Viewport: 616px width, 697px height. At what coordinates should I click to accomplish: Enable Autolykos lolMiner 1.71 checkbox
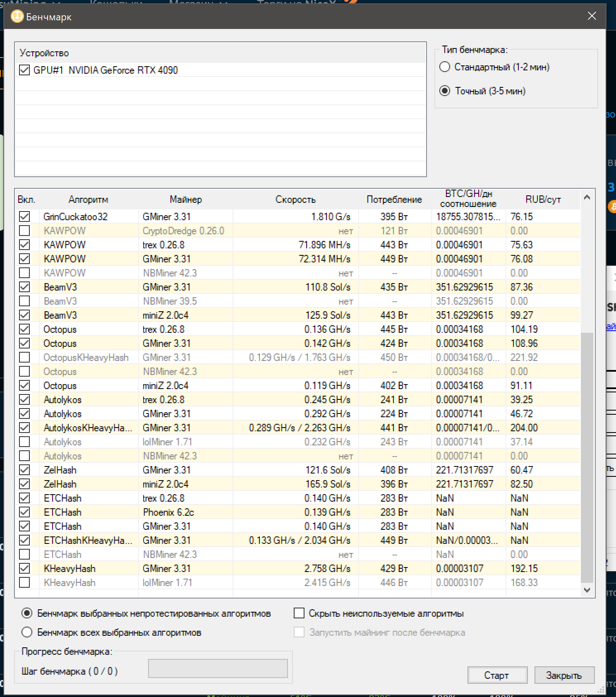24,442
